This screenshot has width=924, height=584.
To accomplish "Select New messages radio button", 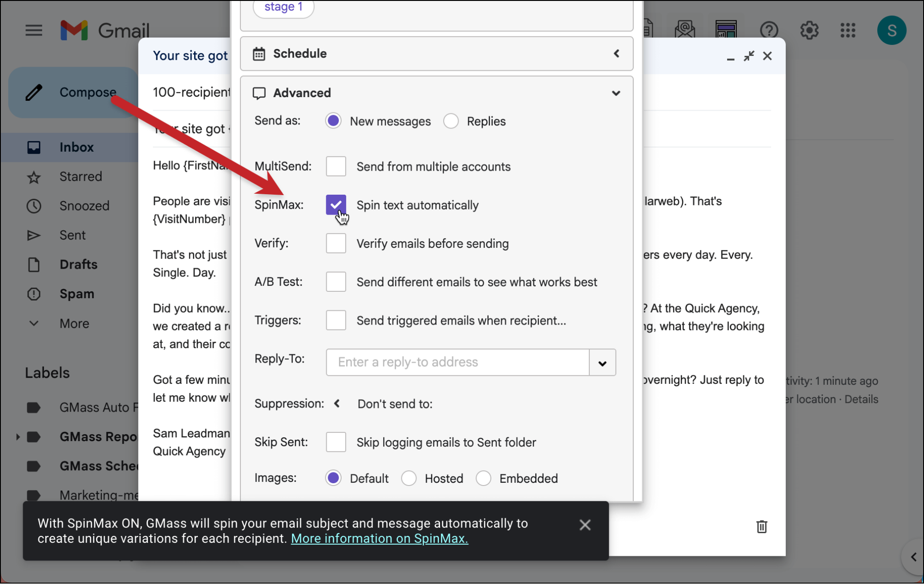I will coord(333,121).
